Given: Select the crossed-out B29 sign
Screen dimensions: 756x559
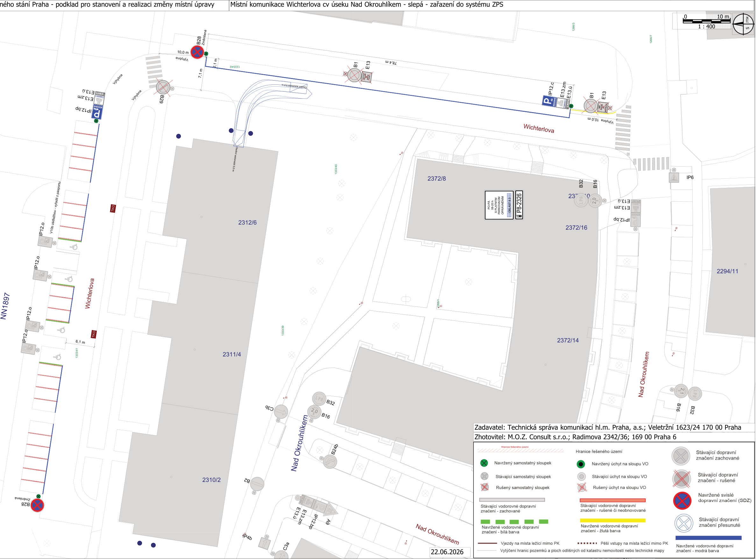Looking at the screenshot, I should coord(163,87).
